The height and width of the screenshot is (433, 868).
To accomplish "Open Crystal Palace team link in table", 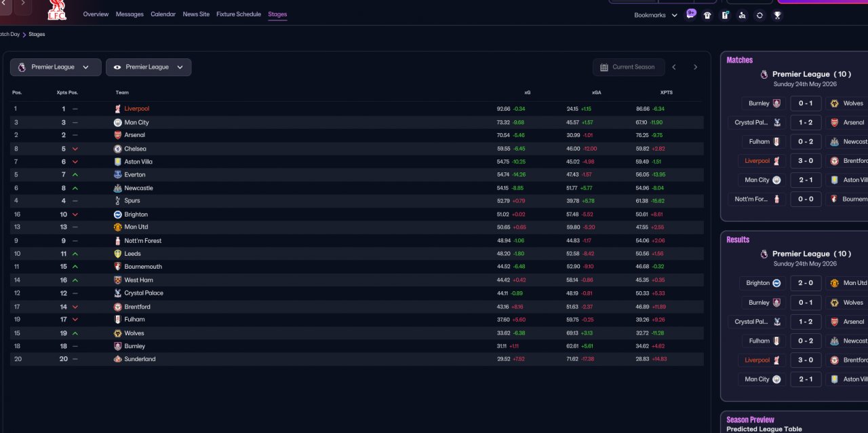I will click(x=144, y=293).
